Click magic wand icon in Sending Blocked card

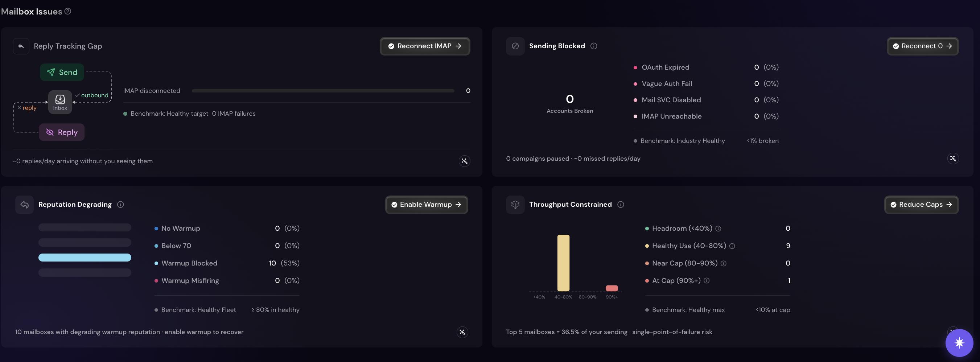952,159
